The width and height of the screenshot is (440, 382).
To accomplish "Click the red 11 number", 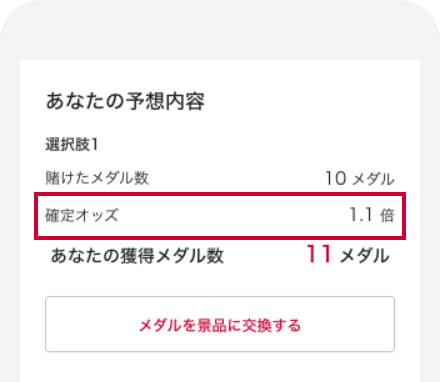I will point(319,254).
